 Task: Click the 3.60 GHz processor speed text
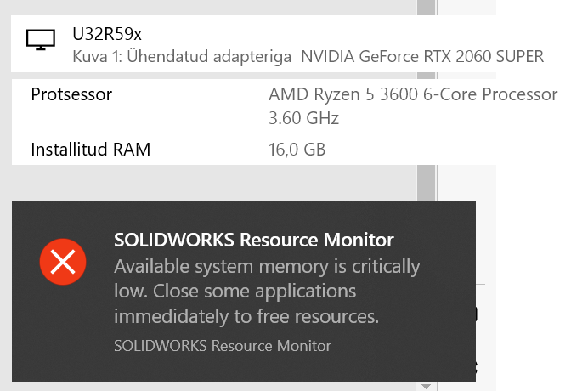pyautogui.click(x=303, y=117)
